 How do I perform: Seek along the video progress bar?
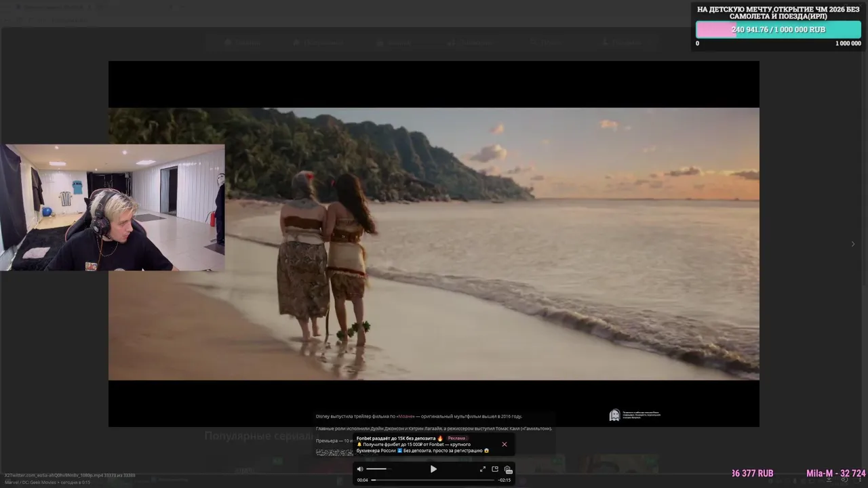click(x=433, y=480)
